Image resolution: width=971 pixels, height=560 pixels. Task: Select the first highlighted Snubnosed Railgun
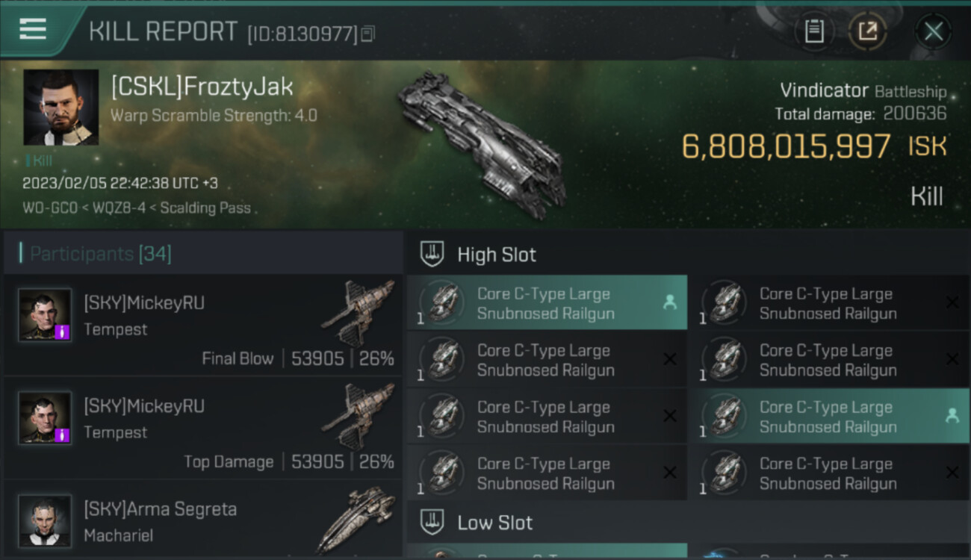click(546, 303)
